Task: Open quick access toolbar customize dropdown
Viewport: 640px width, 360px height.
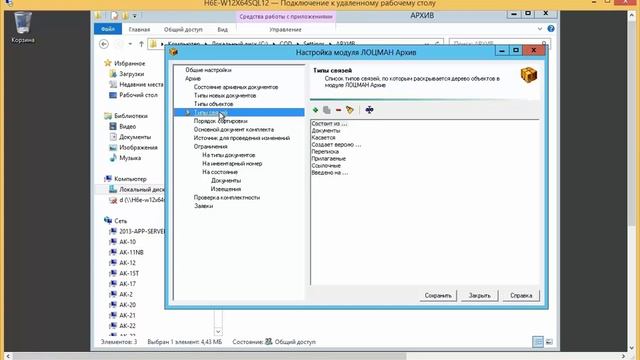Action: coord(134,16)
